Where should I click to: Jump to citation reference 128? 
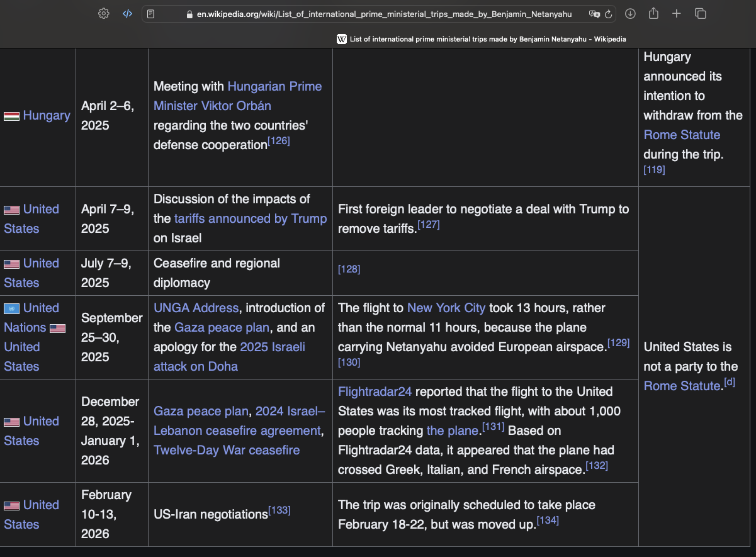(x=349, y=269)
